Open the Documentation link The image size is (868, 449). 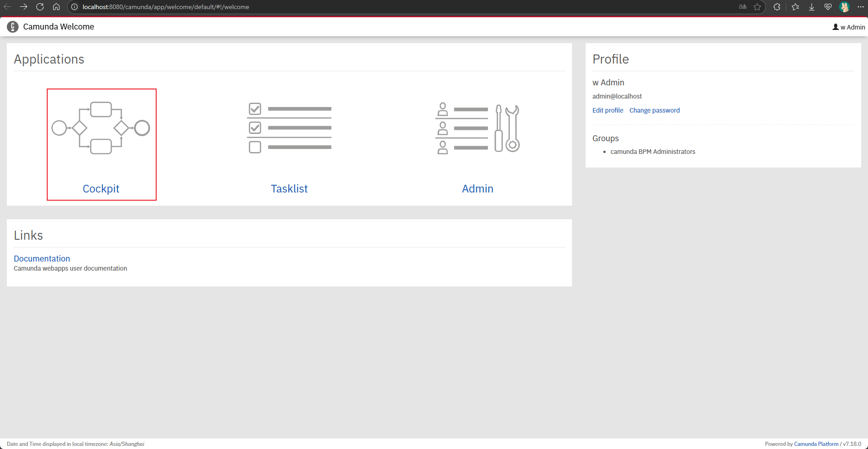click(x=42, y=259)
